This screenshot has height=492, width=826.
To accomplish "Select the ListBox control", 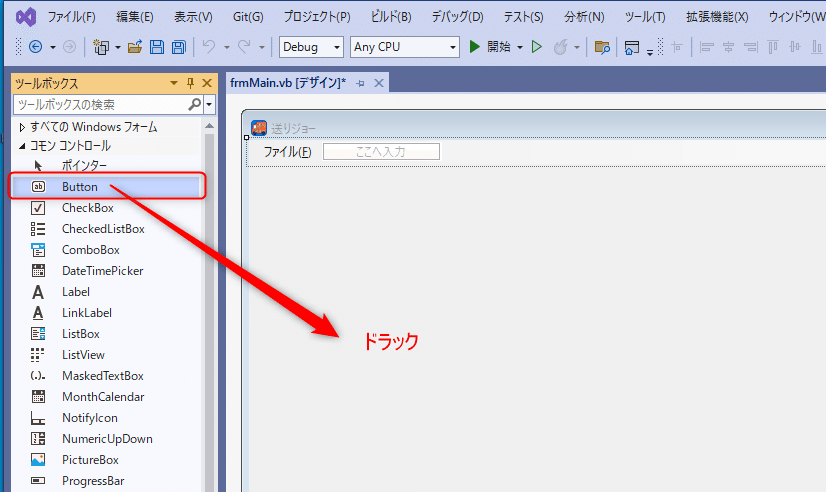I will 105,334.
